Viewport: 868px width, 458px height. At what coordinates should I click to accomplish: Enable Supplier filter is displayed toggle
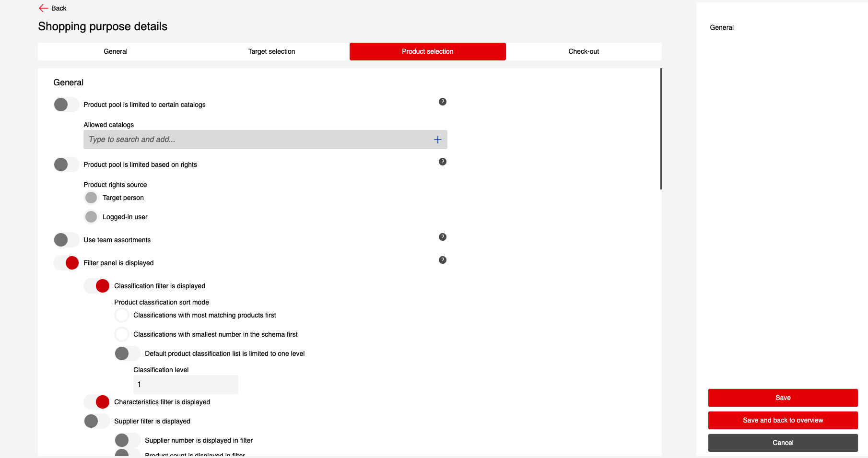97,421
